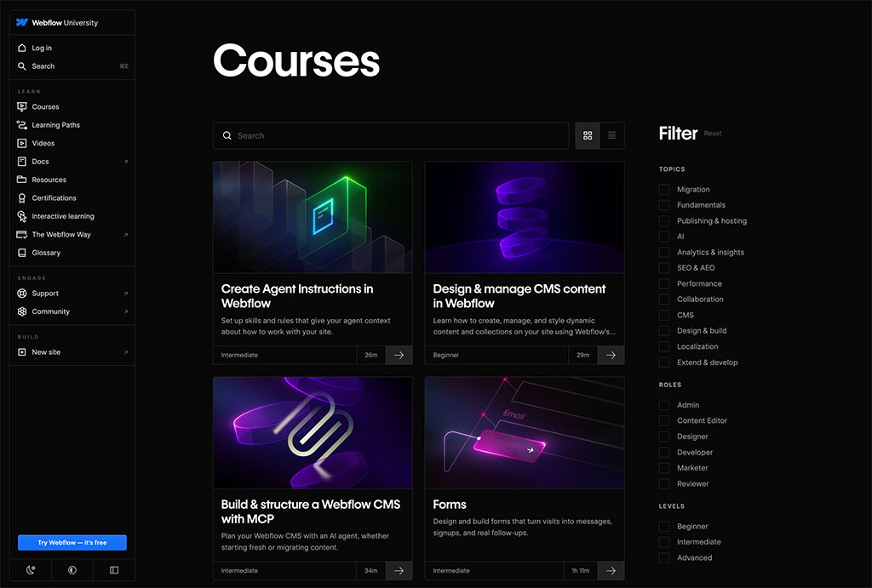This screenshot has width=872, height=588.
Task: Reset the filters
Action: [x=713, y=134]
